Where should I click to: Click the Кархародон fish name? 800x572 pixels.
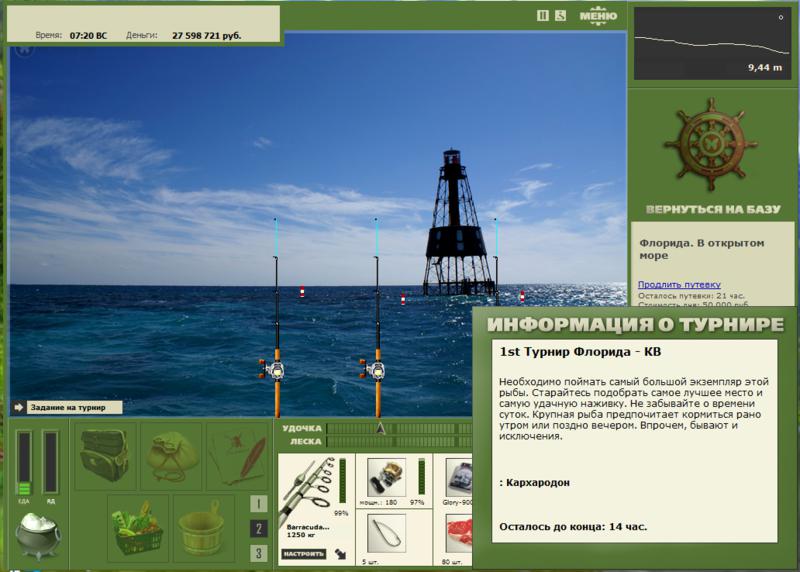click(x=538, y=482)
